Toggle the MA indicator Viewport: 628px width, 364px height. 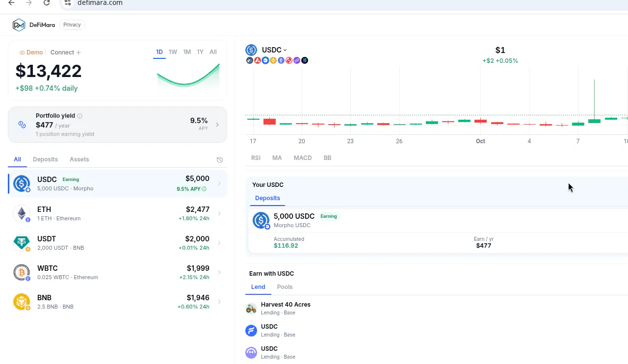click(277, 158)
